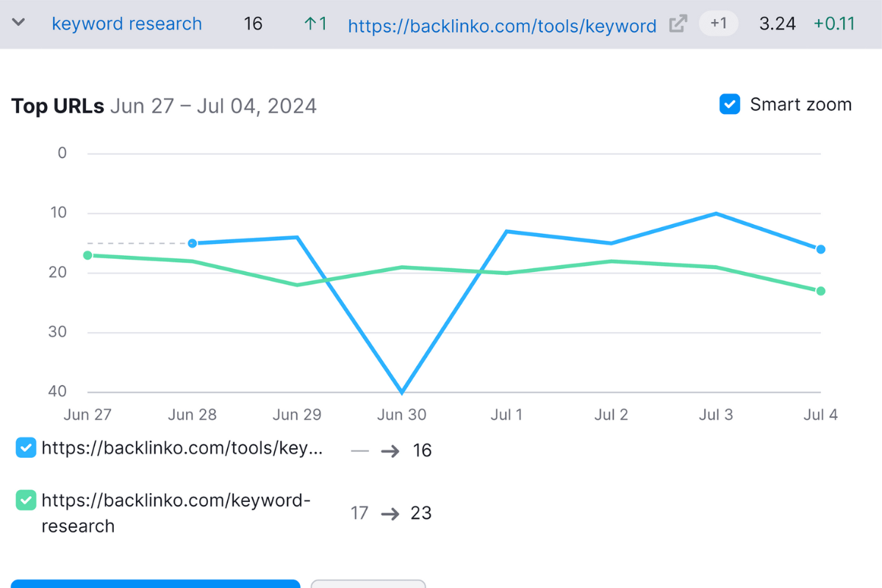Open the URL in a new tab via external link icon
The image size is (882, 588).
[677, 24]
